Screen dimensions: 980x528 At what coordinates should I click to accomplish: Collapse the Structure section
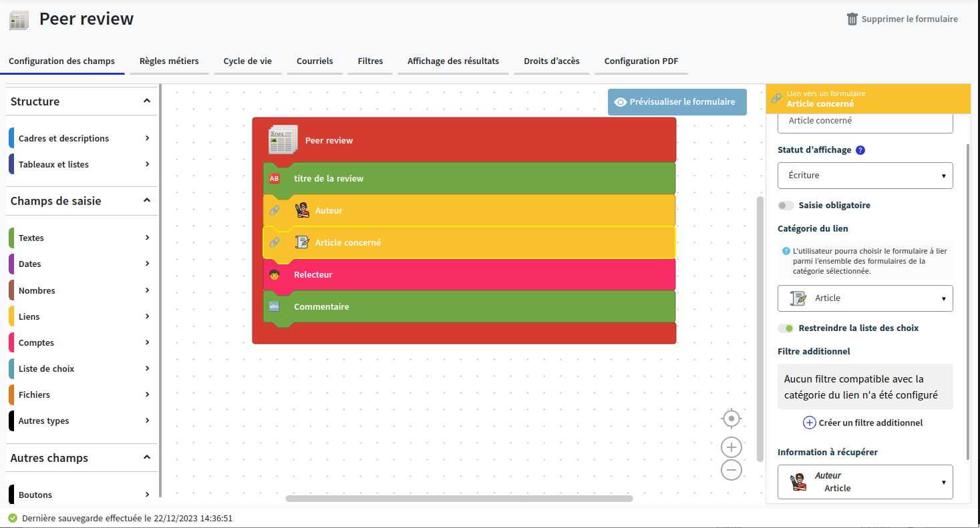(147, 101)
